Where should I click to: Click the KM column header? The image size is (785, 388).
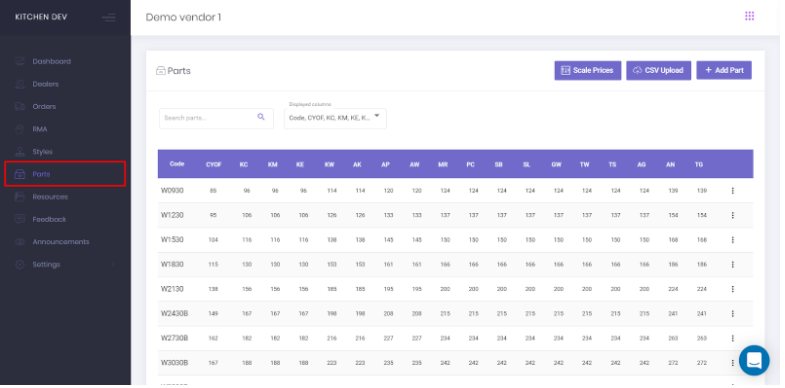[x=272, y=164]
